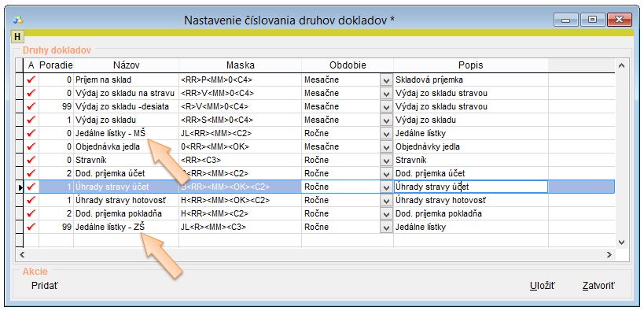Select the Objednávka jedla name cell

point(126,146)
